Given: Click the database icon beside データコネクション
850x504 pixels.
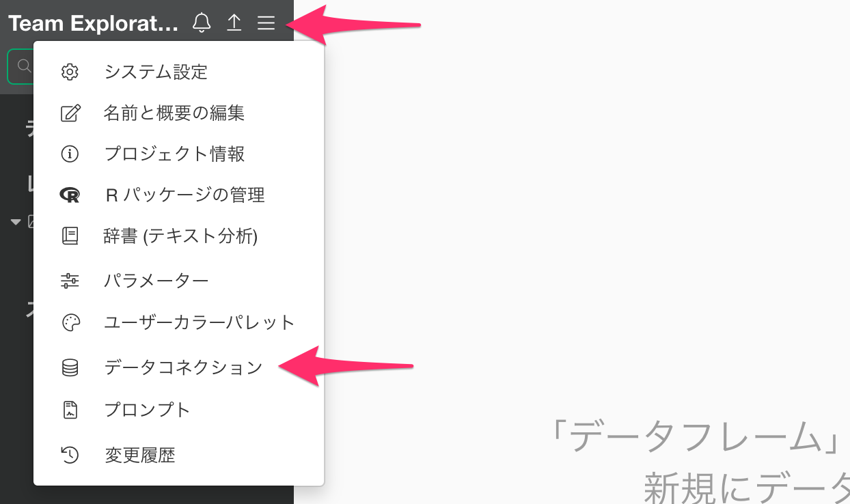Looking at the screenshot, I should click(x=70, y=367).
